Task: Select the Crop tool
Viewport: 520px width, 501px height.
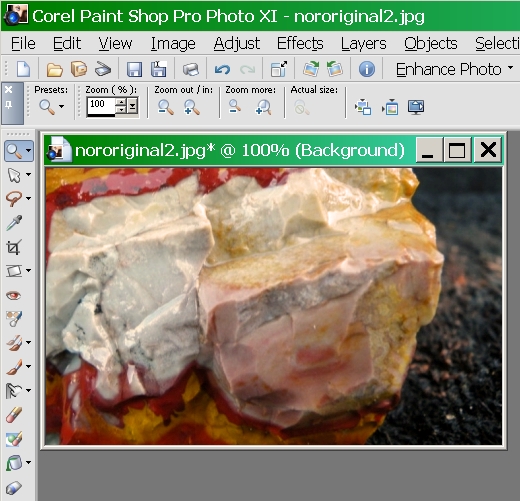Action: (x=14, y=247)
